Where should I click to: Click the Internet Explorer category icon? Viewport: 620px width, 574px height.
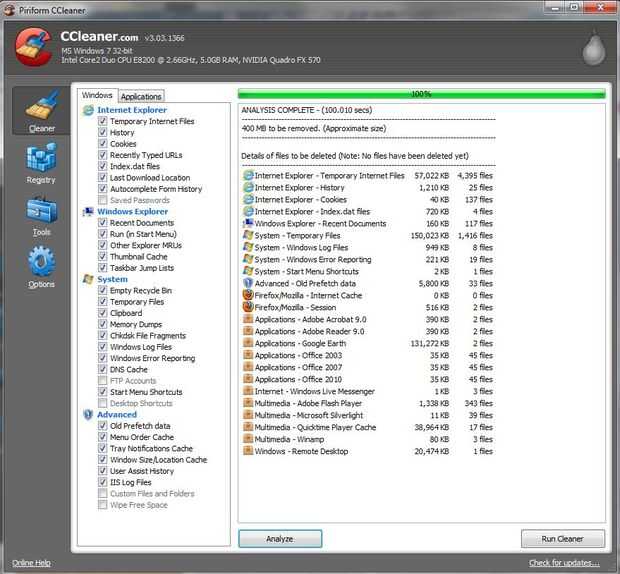coord(88,110)
